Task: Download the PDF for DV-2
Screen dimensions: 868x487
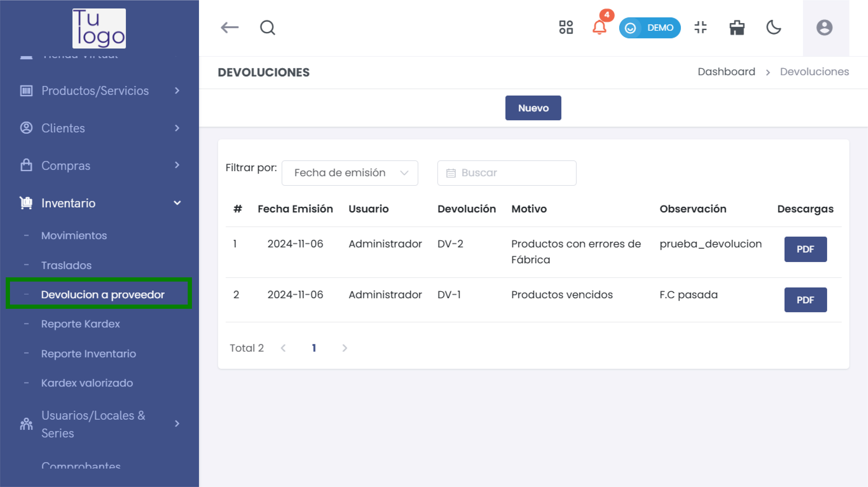Action: pyautogui.click(x=805, y=249)
